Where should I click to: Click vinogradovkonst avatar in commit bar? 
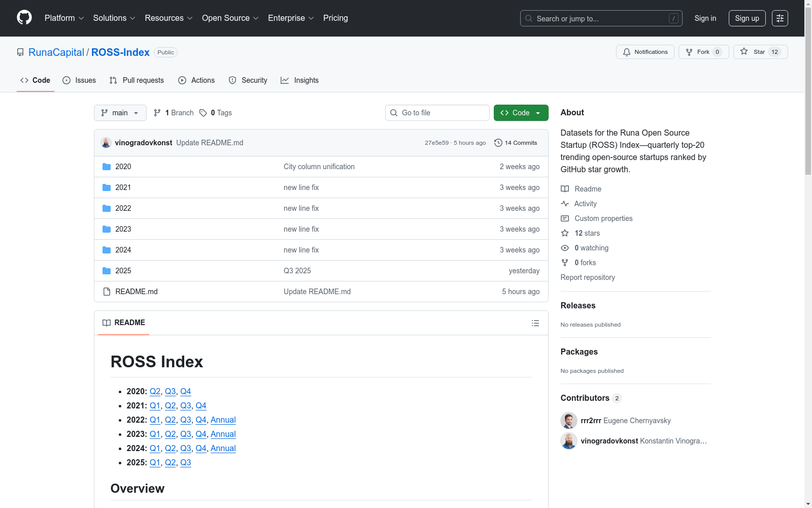[x=106, y=143]
